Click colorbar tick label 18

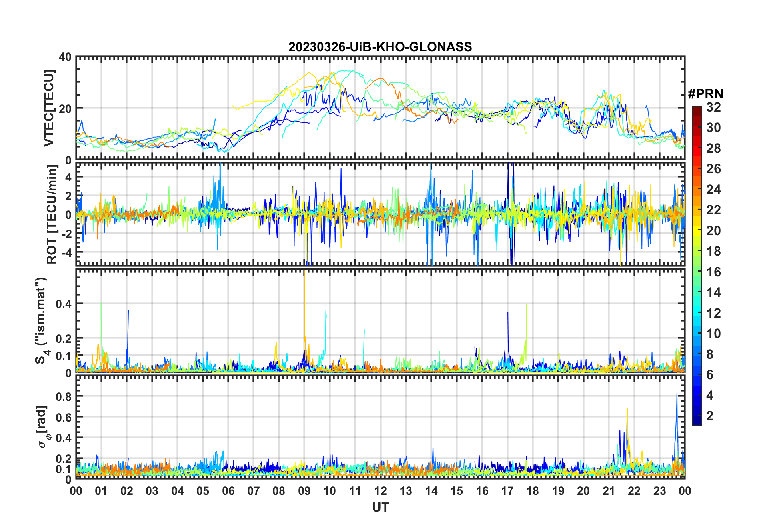tap(713, 251)
